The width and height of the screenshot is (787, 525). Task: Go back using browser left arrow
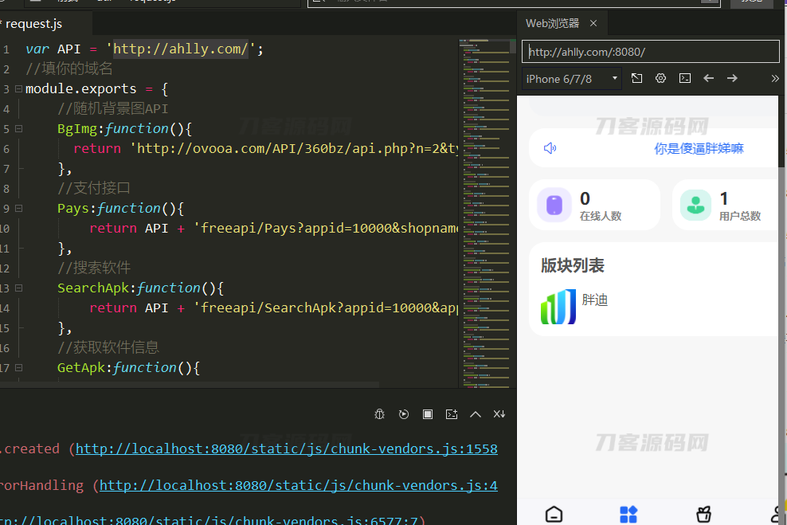tap(709, 78)
